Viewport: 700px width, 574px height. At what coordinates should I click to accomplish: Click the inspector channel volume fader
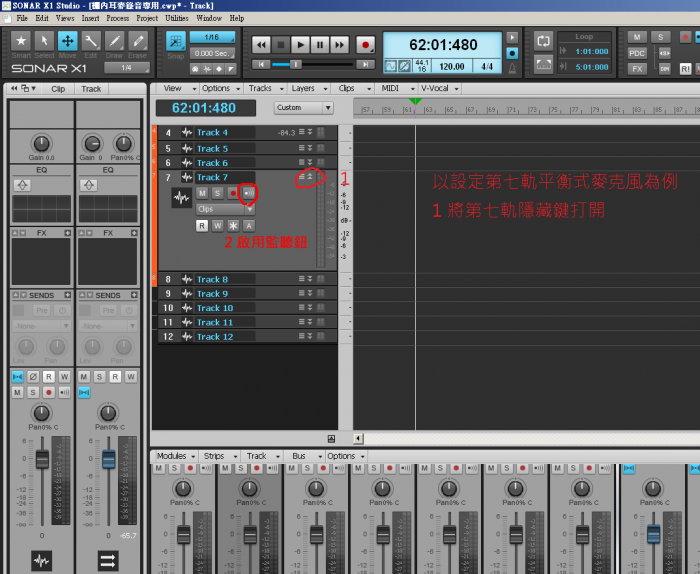[42, 459]
